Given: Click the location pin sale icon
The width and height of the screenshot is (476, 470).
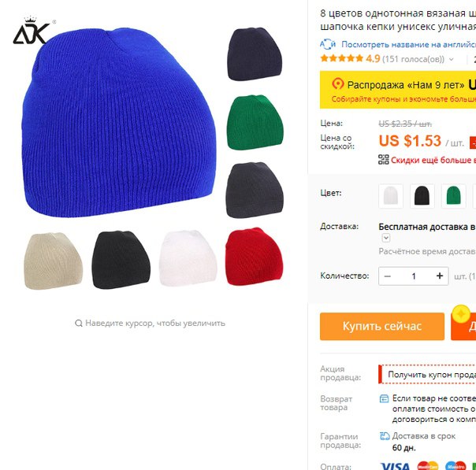Looking at the screenshot, I should pyautogui.click(x=337, y=84).
